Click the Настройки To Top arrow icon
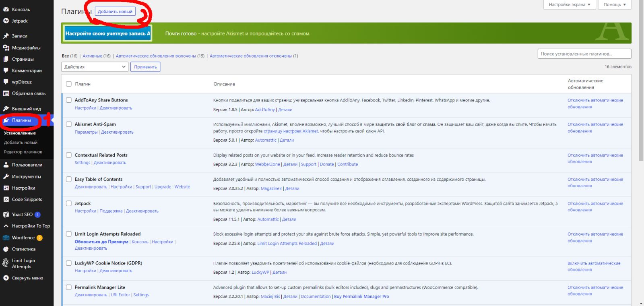This screenshot has width=644, height=306. [x=6, y=226]
